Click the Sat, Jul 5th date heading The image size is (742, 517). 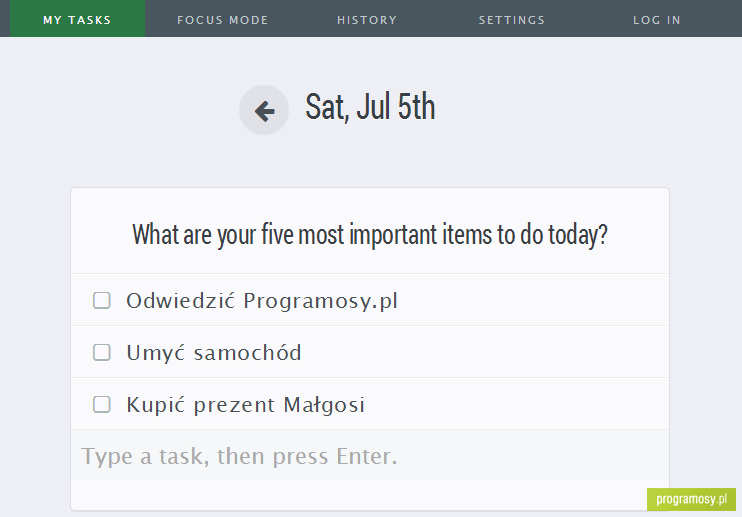point(370,107)
